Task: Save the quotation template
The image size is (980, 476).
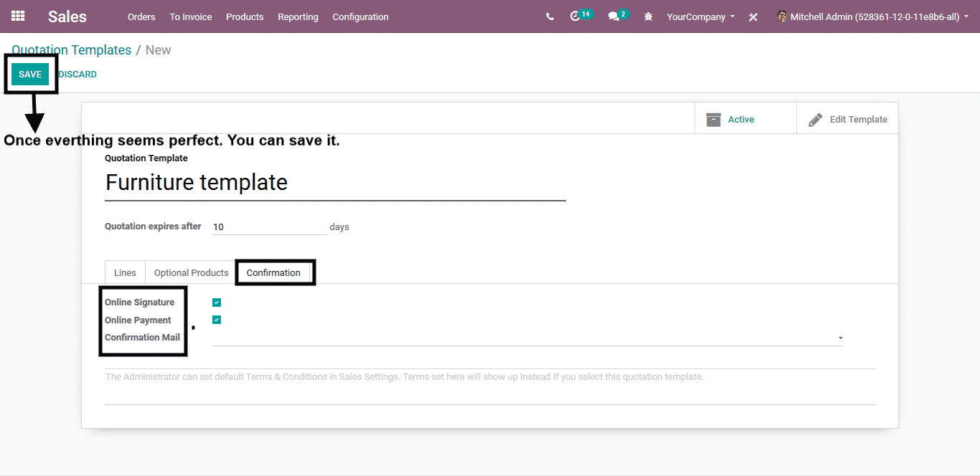Action: click(30, 75)
